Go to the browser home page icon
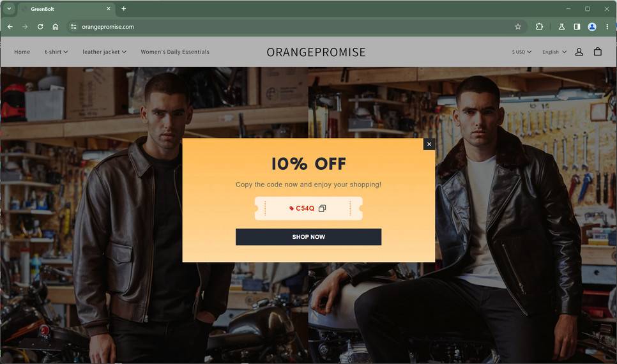The image size is (617, 364). coord(56,27)
